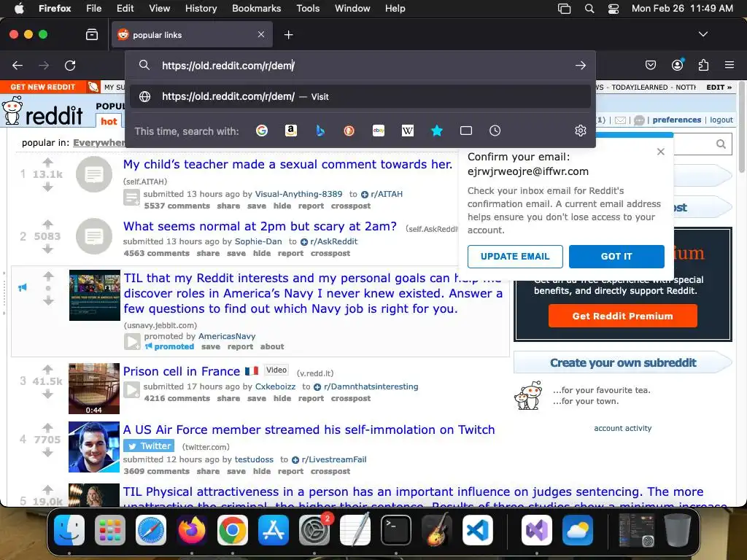This screenshot has height=560, width=747.
Task: Open the History menu
Action: click(201, 9)
